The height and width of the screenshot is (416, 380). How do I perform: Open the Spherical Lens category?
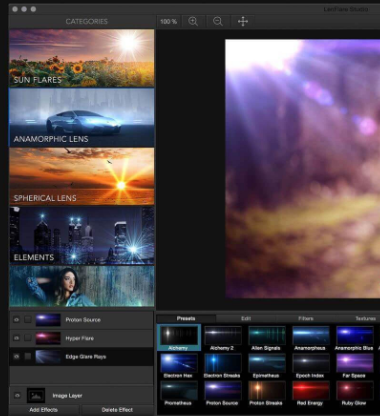tap(82, 176)
